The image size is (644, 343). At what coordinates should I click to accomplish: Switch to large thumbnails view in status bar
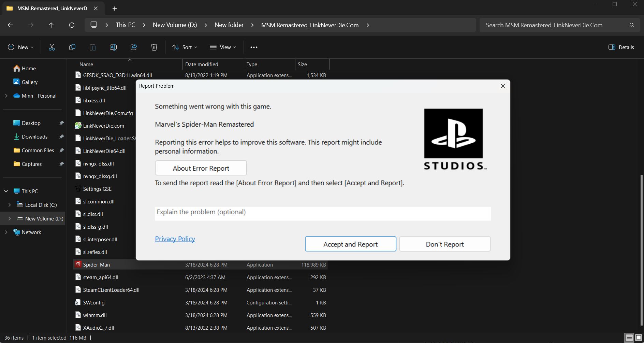pos(638,338)
